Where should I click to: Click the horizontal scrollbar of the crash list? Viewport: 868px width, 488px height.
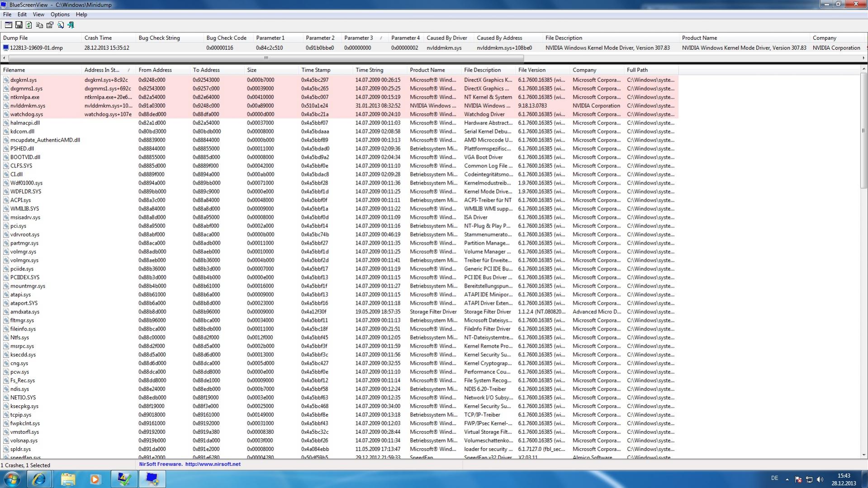[x=266, y=58]
